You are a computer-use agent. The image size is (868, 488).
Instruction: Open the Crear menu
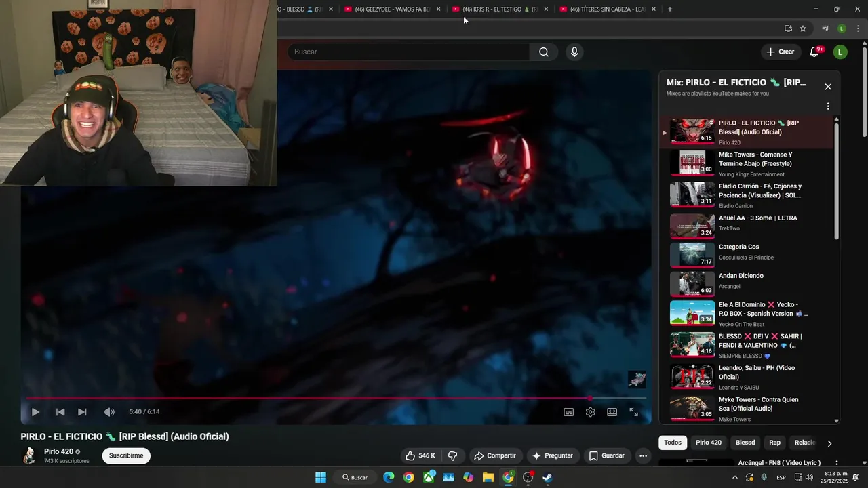coord(780,52)
